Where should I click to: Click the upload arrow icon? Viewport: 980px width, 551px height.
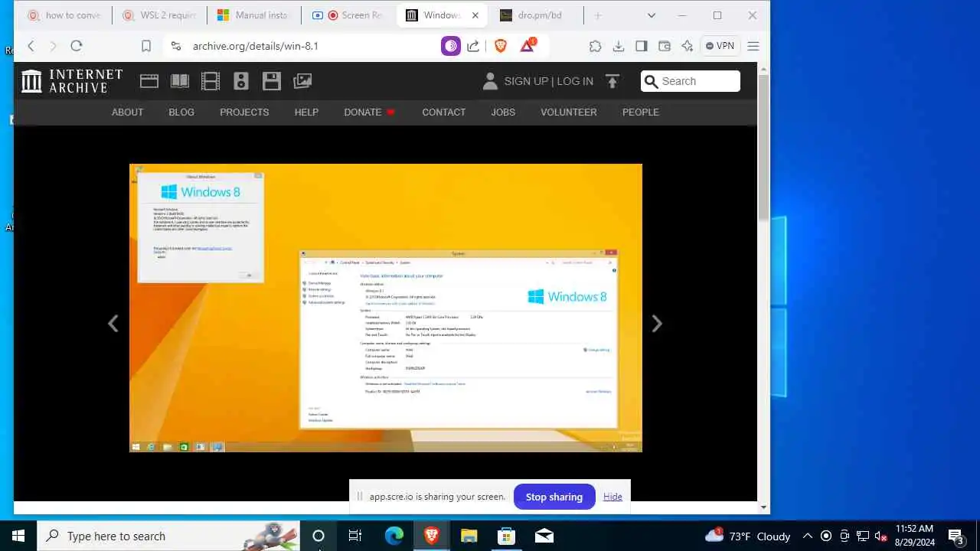[x=612, y=81]
